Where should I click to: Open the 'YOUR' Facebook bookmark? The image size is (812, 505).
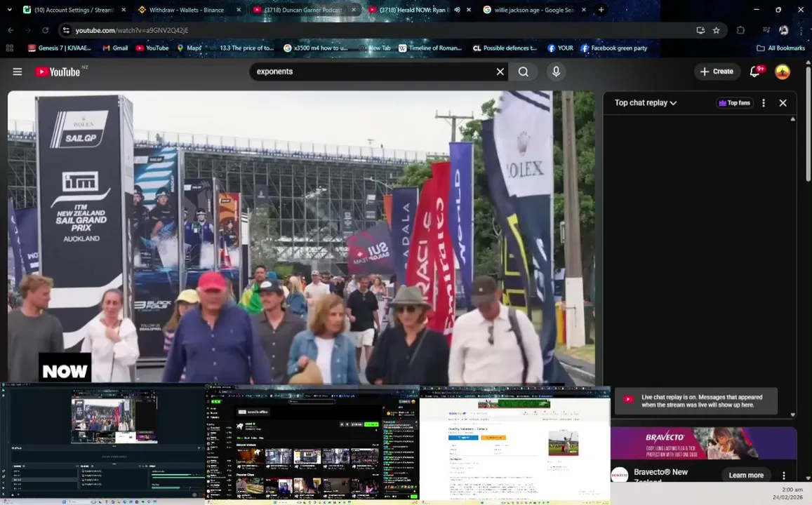(560, 48)
